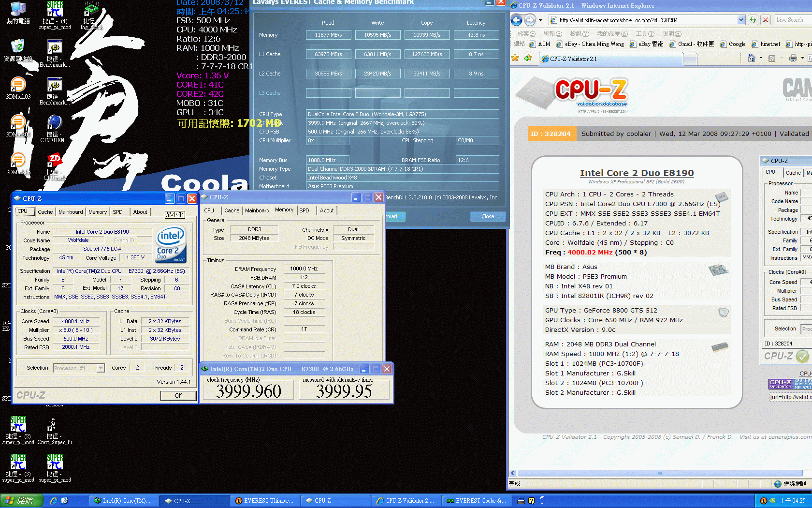Click the Intel Core 2 Duo logo
The height and width of the screenshot is (508, 812).
(x=171, y=244)
